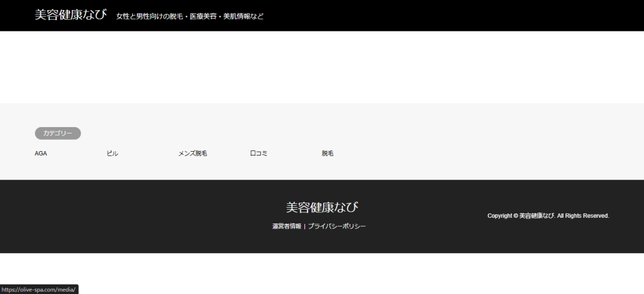This screenshot has height=294, width=644.
Task: Click the empty gray area right of 脱毛
Action: click(x=491, y=154)
